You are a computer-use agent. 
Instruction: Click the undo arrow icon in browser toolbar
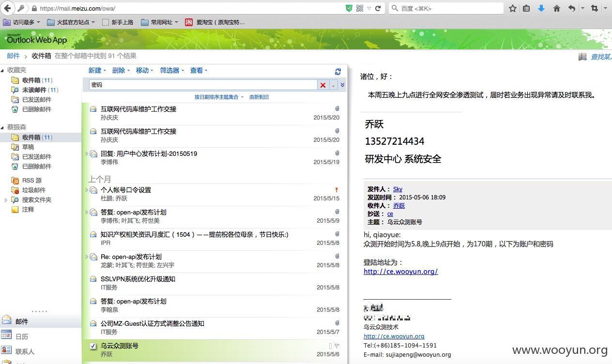(x=572, y=8)
